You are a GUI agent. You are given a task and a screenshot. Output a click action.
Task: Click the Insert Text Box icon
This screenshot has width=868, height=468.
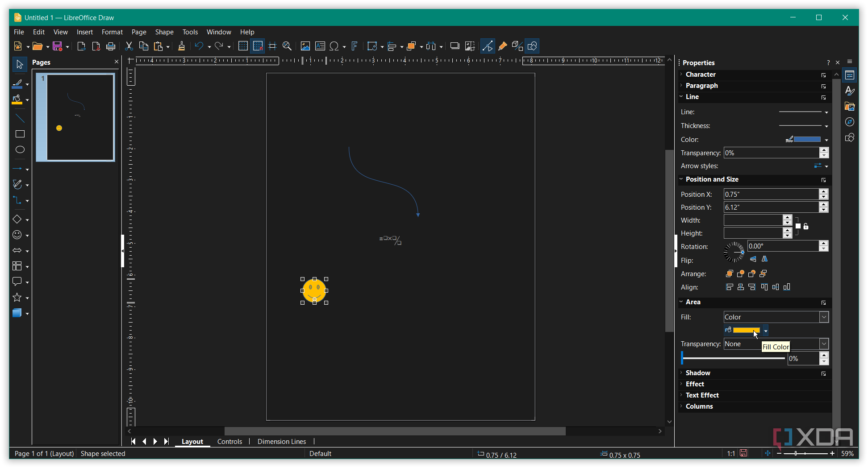point(320,46)
